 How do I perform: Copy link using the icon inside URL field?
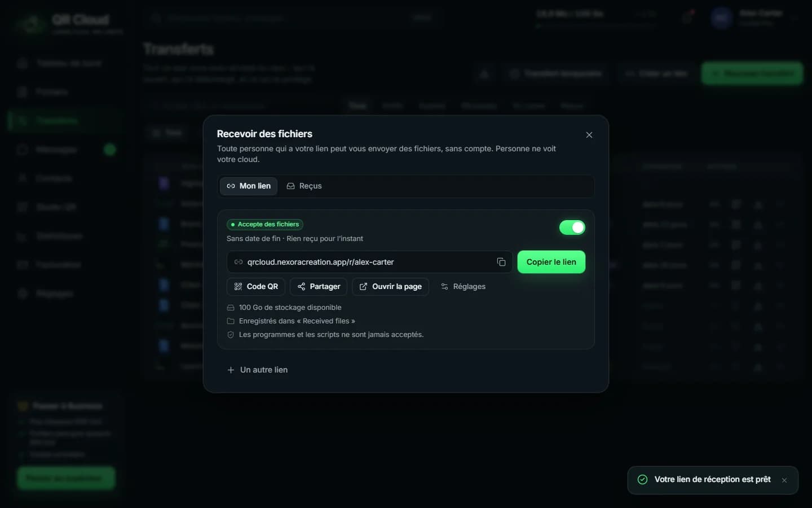[x=501, y=262]
